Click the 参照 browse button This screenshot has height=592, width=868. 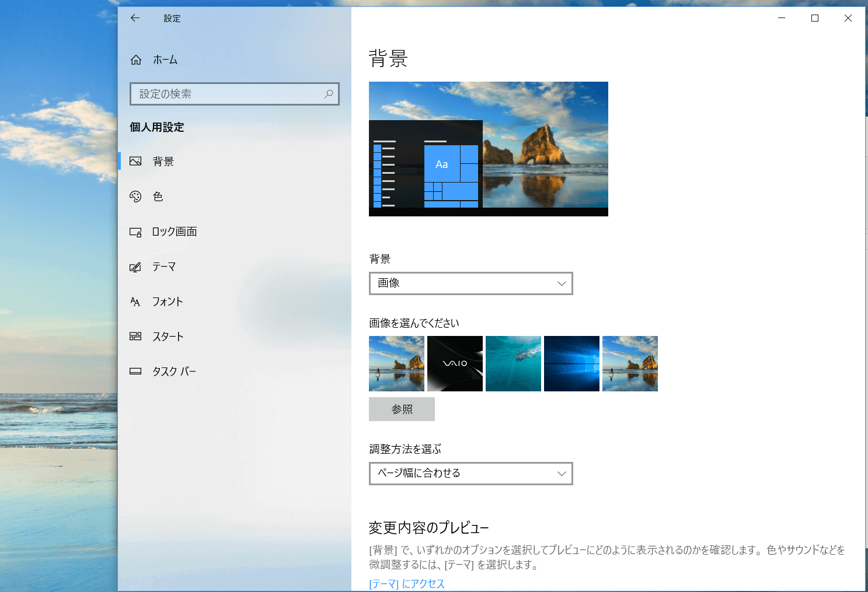402,409
